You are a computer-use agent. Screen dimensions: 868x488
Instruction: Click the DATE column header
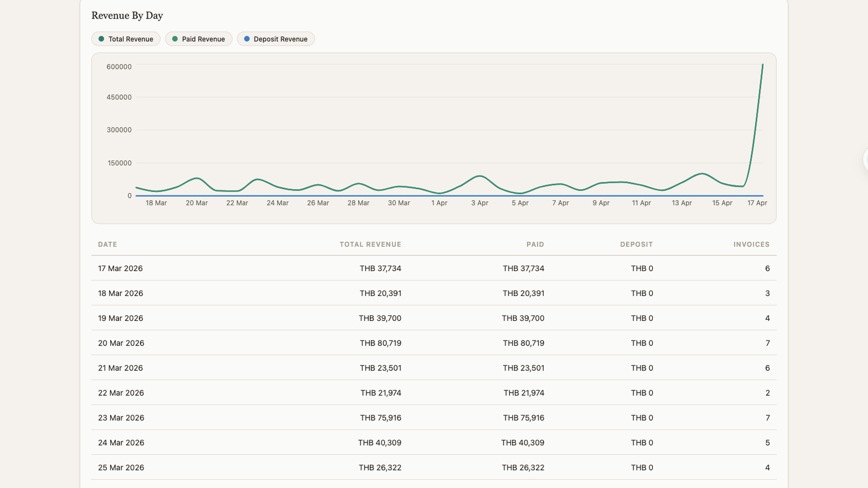pyautogui.click(x=107, y=245)
